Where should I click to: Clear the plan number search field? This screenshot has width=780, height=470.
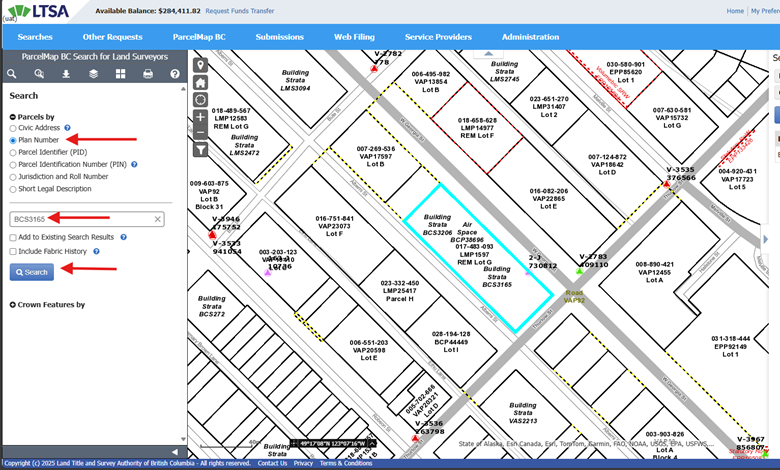pyautogui.click(x=158, y=219)
